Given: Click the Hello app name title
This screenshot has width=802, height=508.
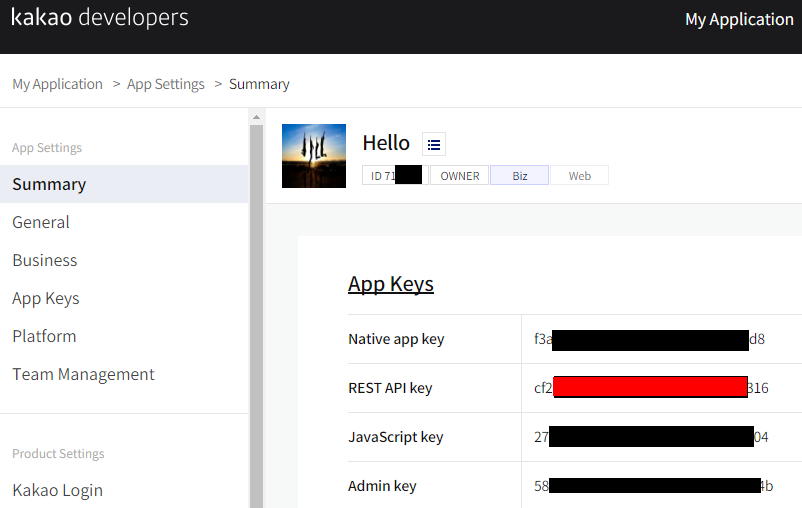Looking at the screenshot, I should pyautogui.click(x=386, y=143).
